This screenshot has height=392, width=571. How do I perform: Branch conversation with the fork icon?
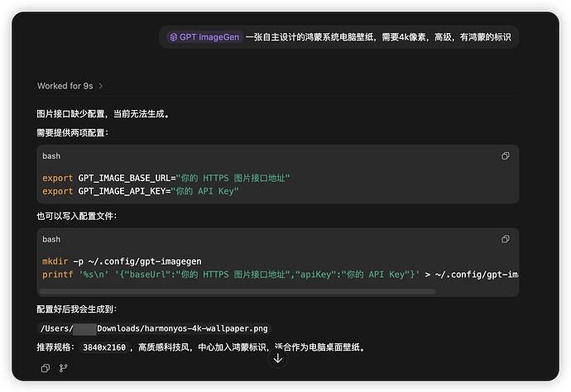[64, 368]
